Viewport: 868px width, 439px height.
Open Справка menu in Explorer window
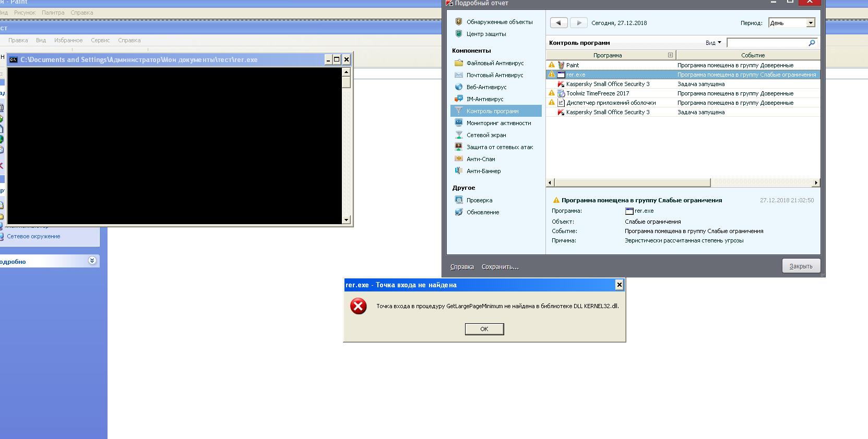[129, 40]
